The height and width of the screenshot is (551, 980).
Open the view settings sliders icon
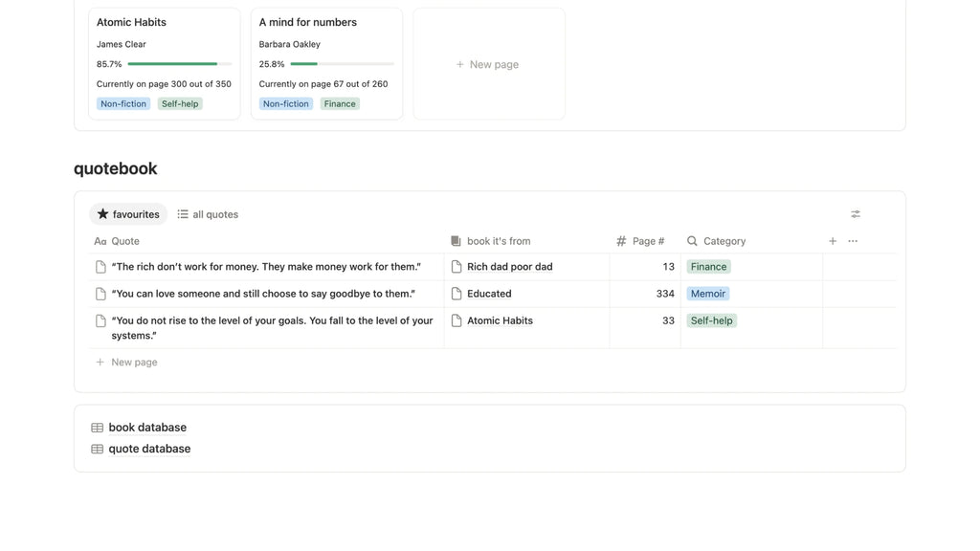pos(856,214)
